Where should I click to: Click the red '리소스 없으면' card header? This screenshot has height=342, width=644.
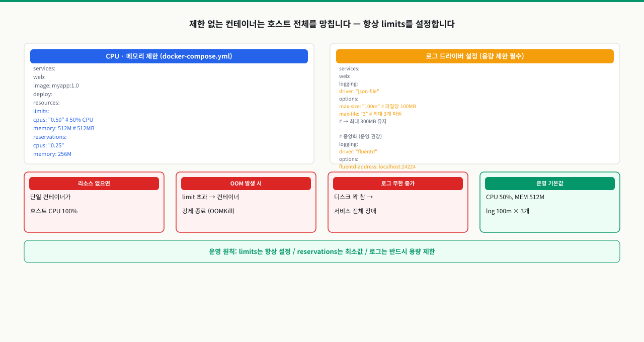pos(94,184)
